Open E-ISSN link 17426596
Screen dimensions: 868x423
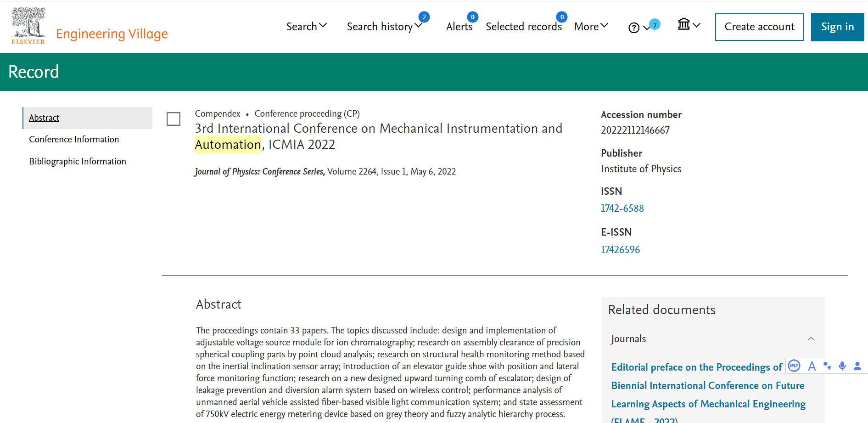(x=620, y=250)
